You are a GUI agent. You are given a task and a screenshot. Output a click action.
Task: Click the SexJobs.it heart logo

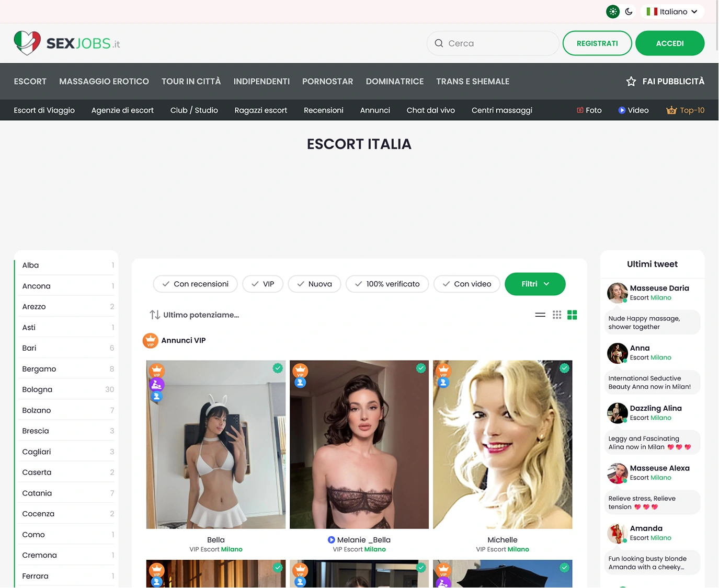[x=27, y=43]
